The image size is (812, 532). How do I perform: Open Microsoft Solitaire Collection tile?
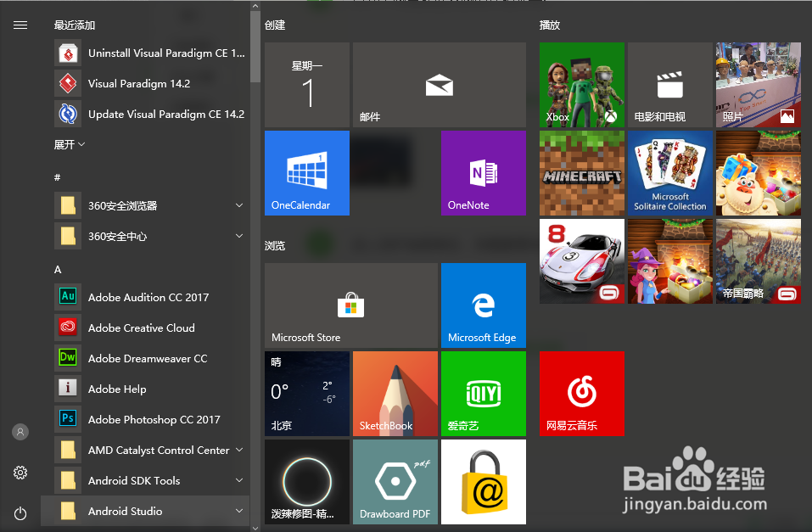pyautogui.click(x=670, y=173)
